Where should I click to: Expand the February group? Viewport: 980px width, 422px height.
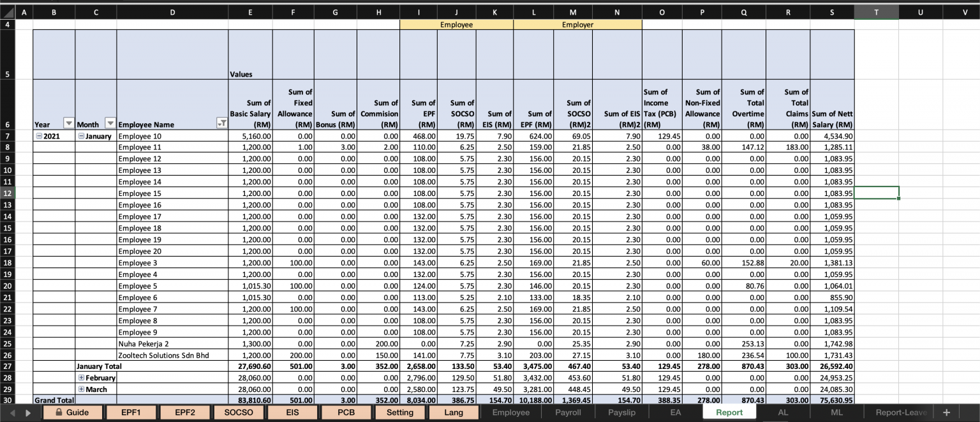point(81,377)
